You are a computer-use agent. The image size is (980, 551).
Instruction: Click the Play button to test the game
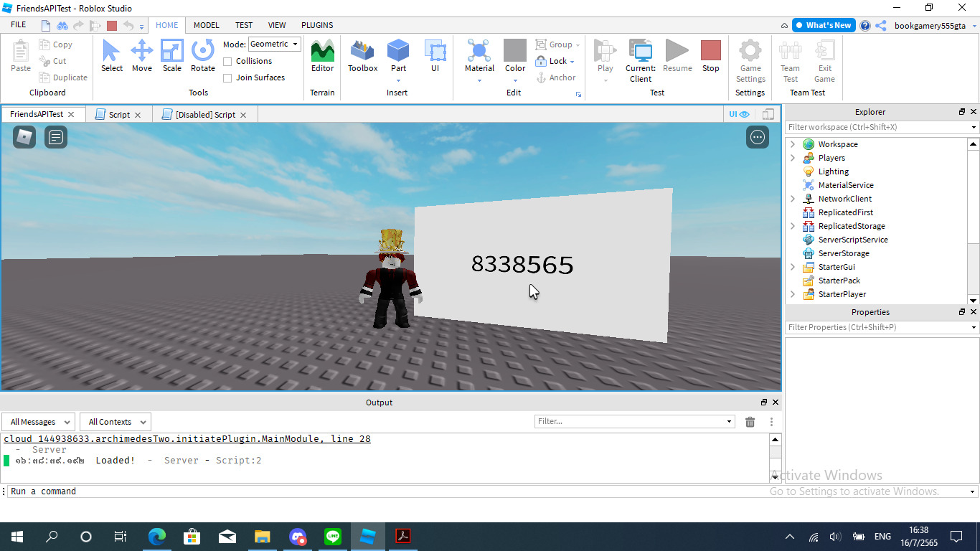[605, 56]
